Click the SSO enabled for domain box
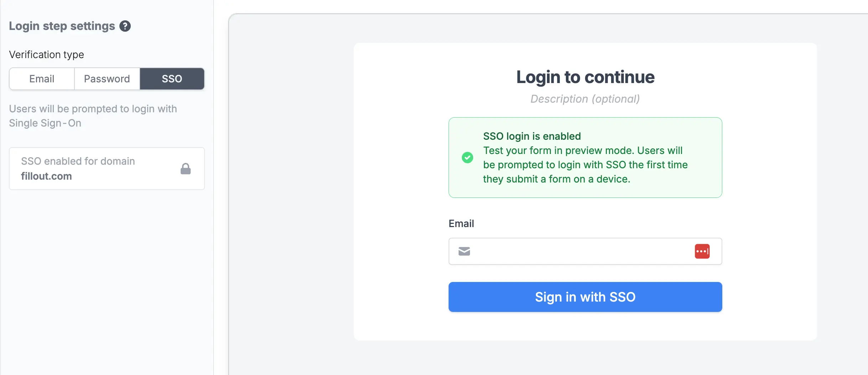The image size is (868, 375). 107,169
